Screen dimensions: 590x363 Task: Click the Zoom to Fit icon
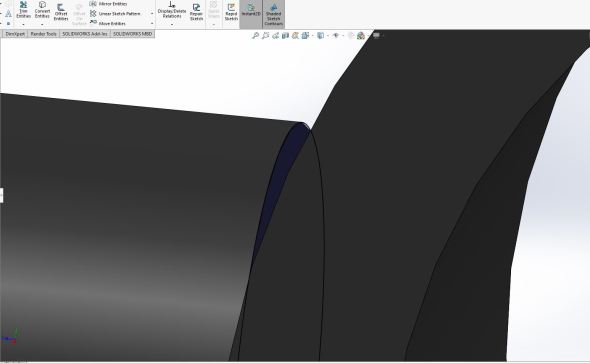(x=255, y=35)
